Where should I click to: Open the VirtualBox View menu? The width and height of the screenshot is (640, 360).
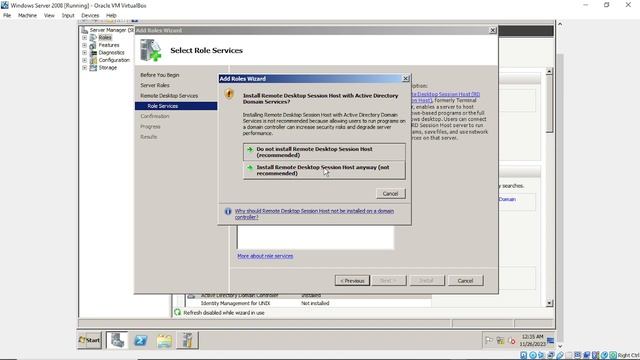click(x=49, y=16)
